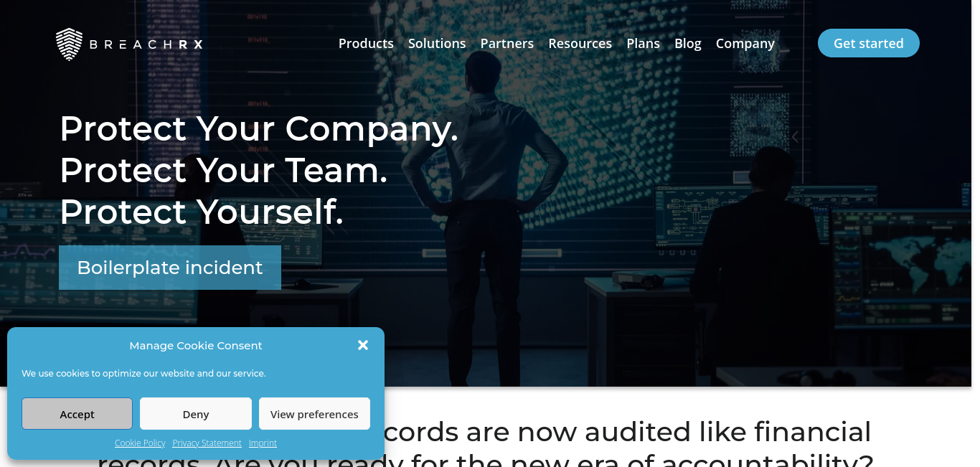Click the Boilerplate incident button
This screenshot has height=467, width=980.
[x=170, y=268]
